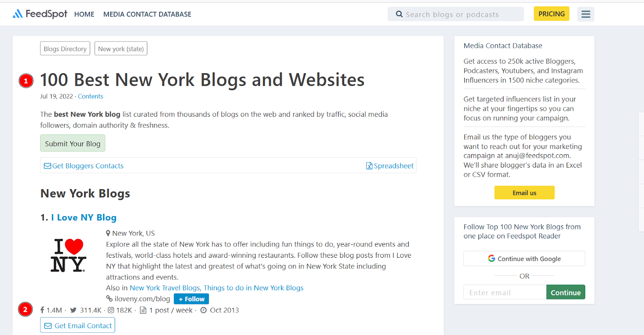The height and width of the screenshot is (335, 644).
Task: Click the Instagram icon showing 182K
Action: coord(111,310)
